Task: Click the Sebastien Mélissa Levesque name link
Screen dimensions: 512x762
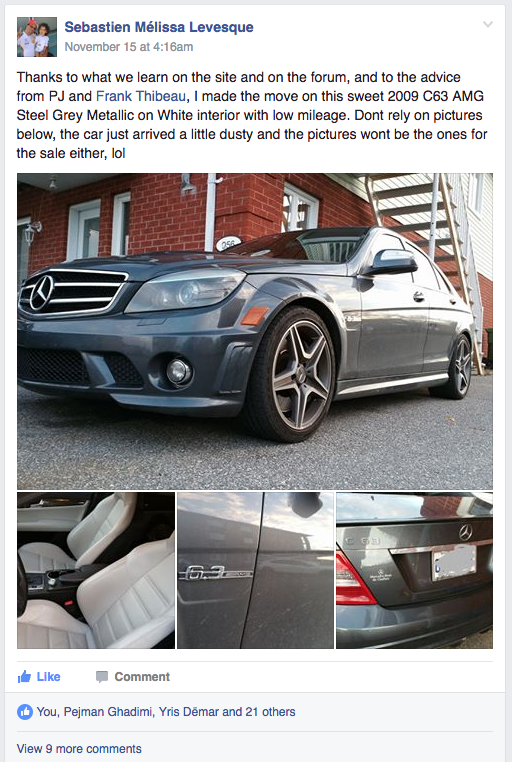Action: (159, 27)
